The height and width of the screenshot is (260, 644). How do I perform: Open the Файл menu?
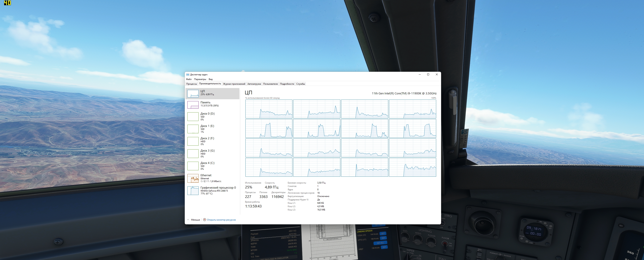point(189,79)
